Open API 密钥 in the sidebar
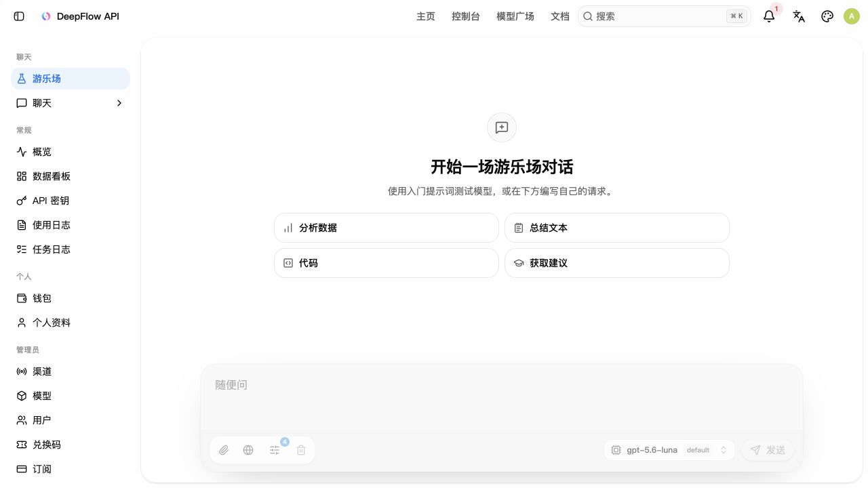 click(71, 201)
